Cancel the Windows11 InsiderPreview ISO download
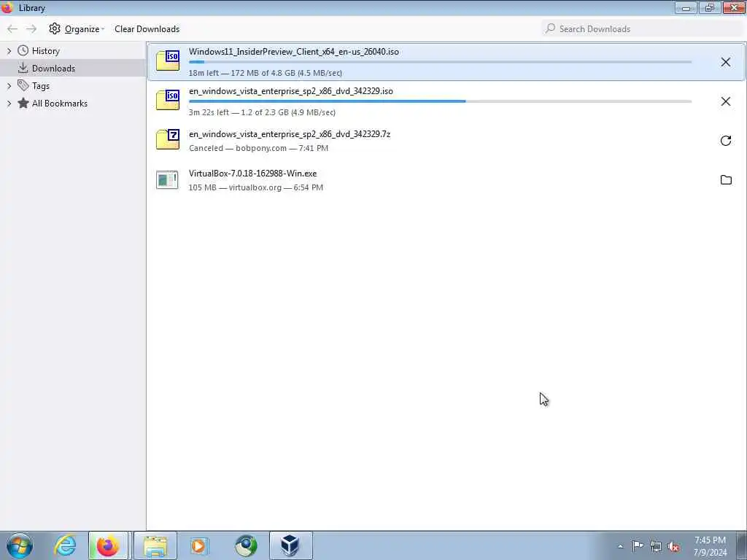Image resolution: width=747 pixels, height=560 pixels. (725, 62)
